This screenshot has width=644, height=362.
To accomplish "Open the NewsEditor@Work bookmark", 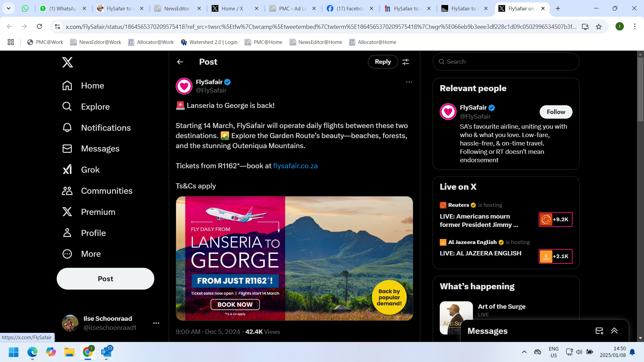I will pyautogui.click(x=96, y=42).
